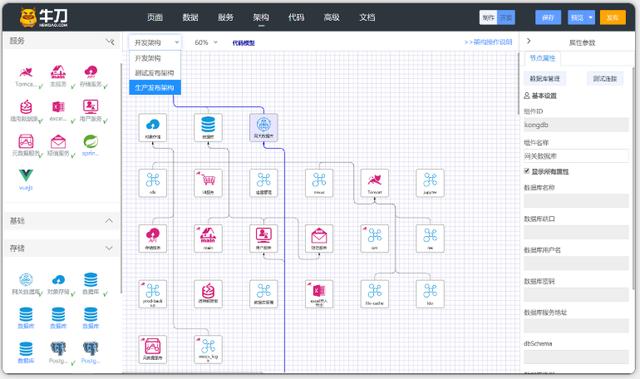Image resolution: width=640 pixels, height=379 pixels.
Task: Click the 牛刀 logo
Action: pyautogui.click(x=44, y=18)
